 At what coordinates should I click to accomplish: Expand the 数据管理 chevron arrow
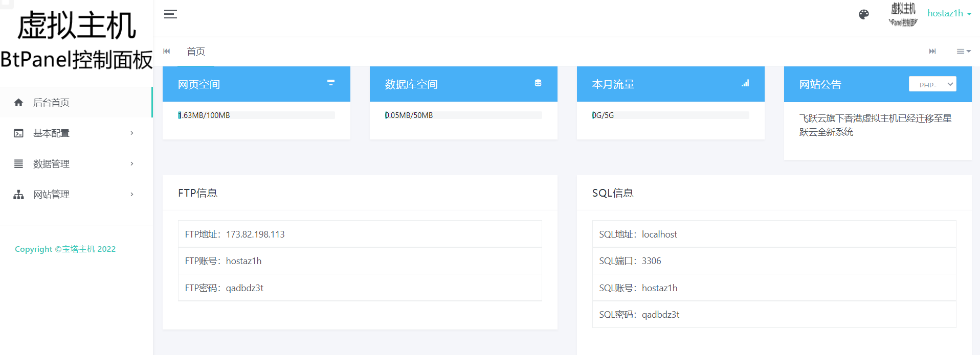click(132, 163)
